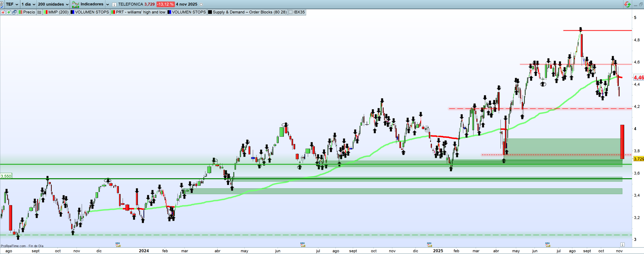Toggle the circle next to 4 nov 2025

pos(201,4)
